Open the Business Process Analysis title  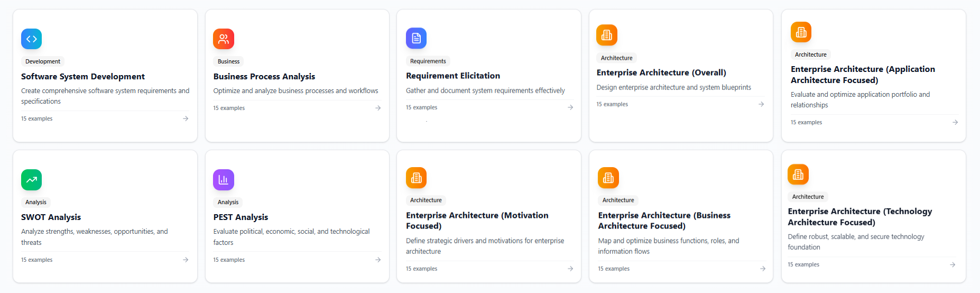pos(264,77)
